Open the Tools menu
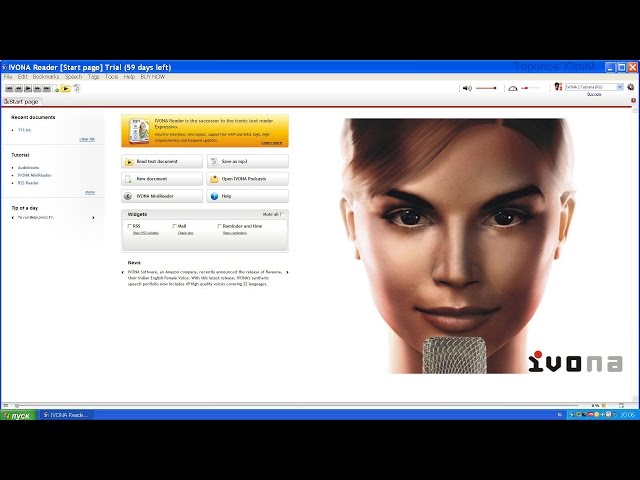 click(x=111, y=77)
